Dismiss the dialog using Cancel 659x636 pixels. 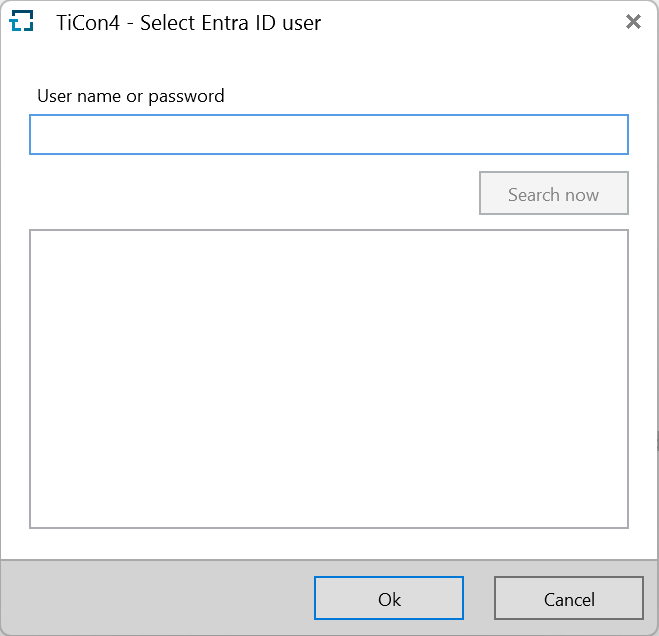[x=568, y=599]
